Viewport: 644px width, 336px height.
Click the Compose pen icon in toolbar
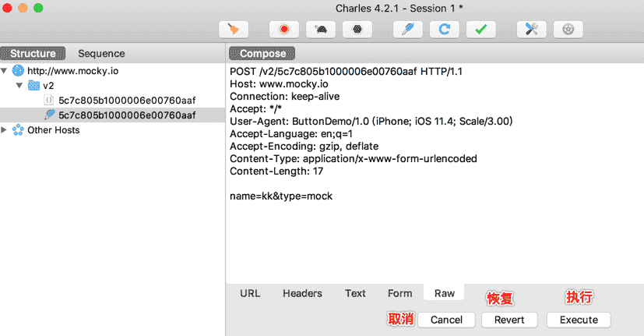(407, 30)
